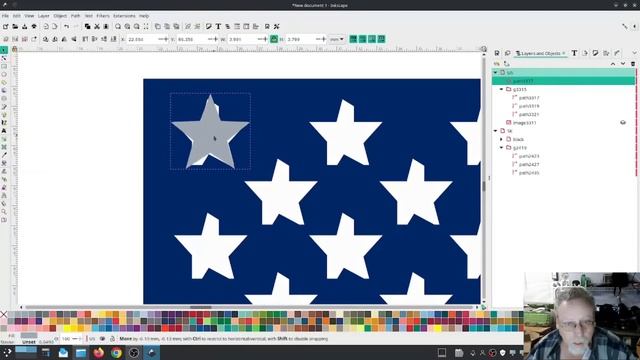Click the move layer down arrow
The height and width of the screenshot is (360, 640).
623,64
